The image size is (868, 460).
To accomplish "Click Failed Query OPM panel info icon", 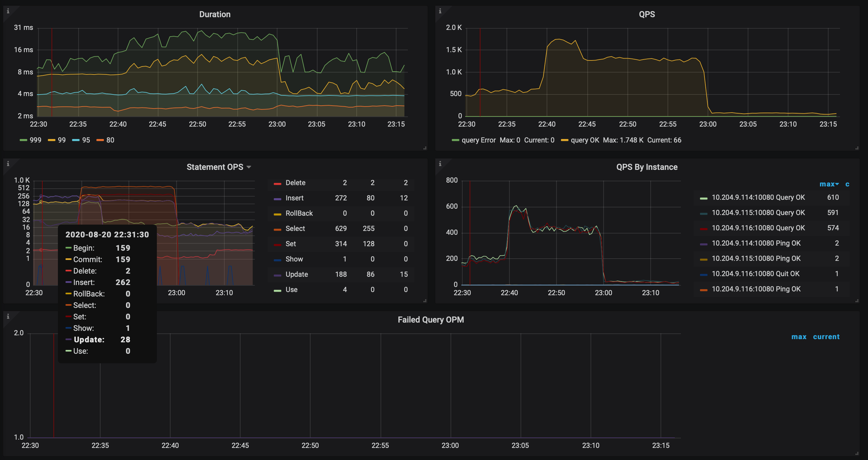I will (x=8, y=317).
